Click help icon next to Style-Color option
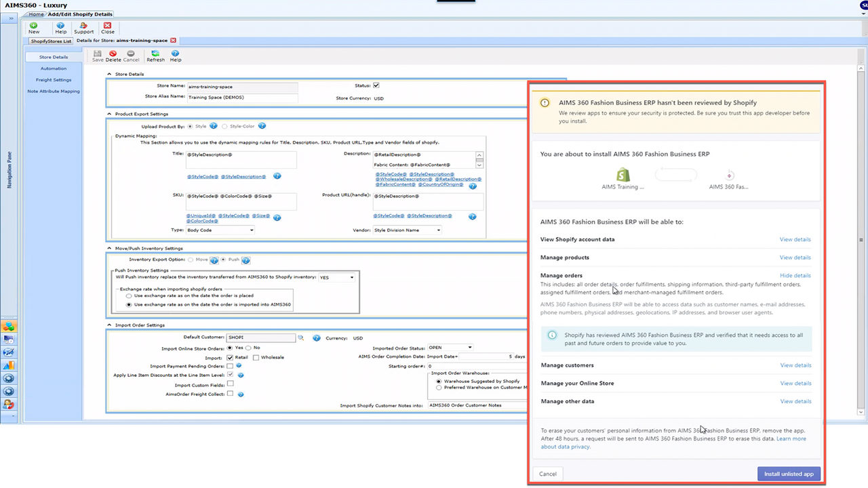This screenshot has width=868, height=488. (x=262, y=126)
